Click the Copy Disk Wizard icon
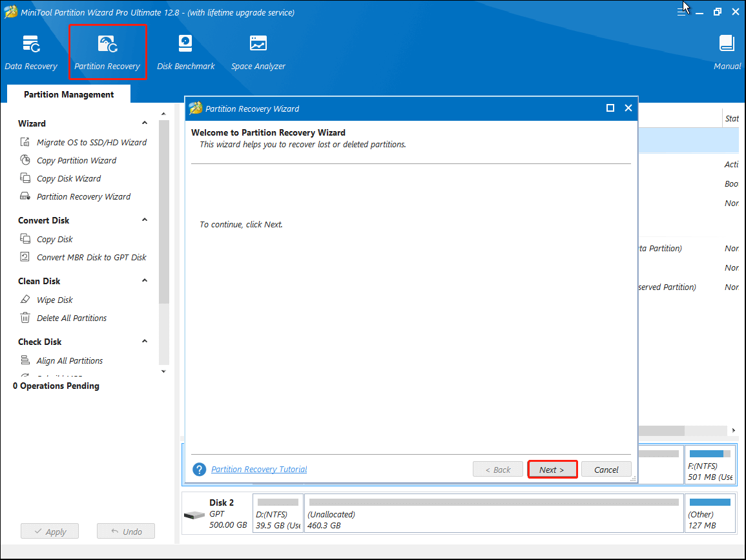 25,178
